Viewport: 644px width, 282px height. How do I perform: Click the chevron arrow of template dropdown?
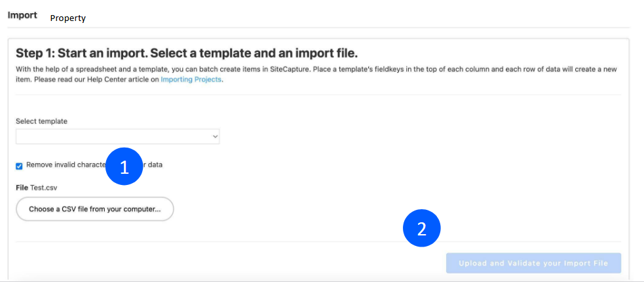pos(214,136)
